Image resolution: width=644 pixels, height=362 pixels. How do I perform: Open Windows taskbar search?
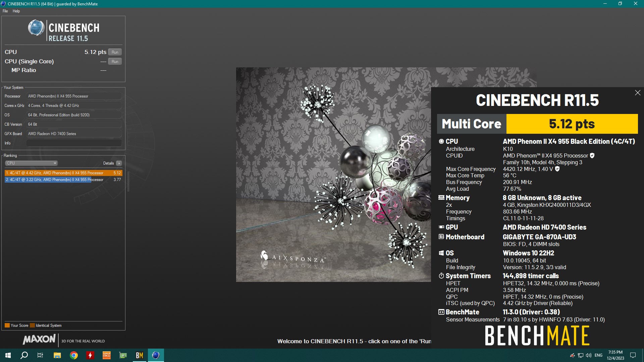pos(24,355)
